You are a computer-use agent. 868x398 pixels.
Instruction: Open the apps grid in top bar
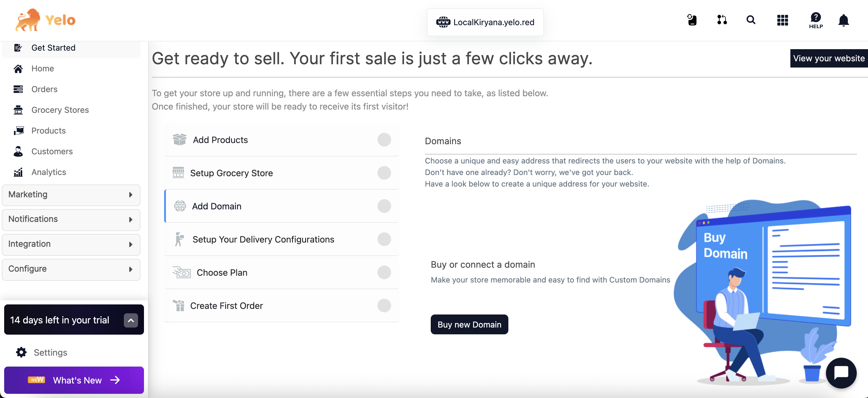point(783,20)
